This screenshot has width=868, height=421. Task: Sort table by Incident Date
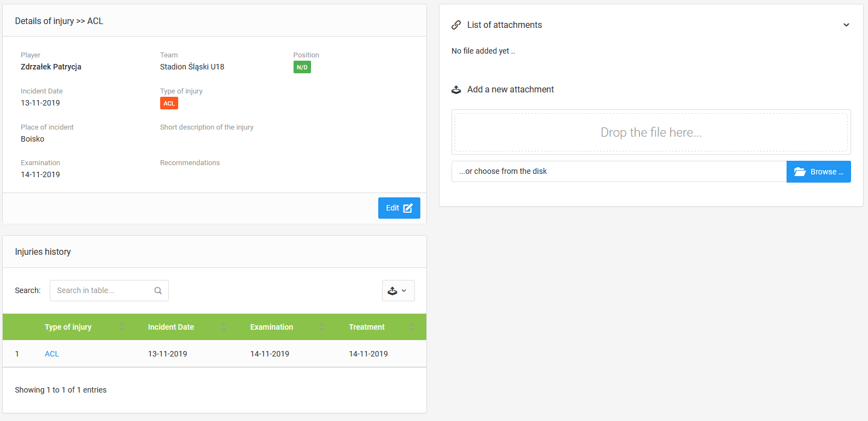coord(171,327)
